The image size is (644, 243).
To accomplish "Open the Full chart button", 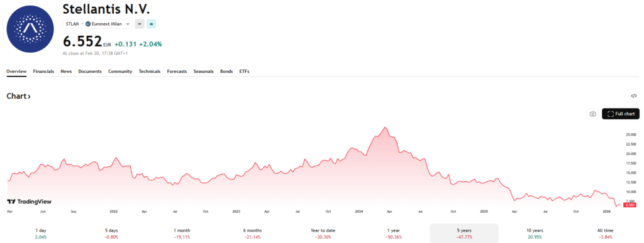I will click(621, 114).
